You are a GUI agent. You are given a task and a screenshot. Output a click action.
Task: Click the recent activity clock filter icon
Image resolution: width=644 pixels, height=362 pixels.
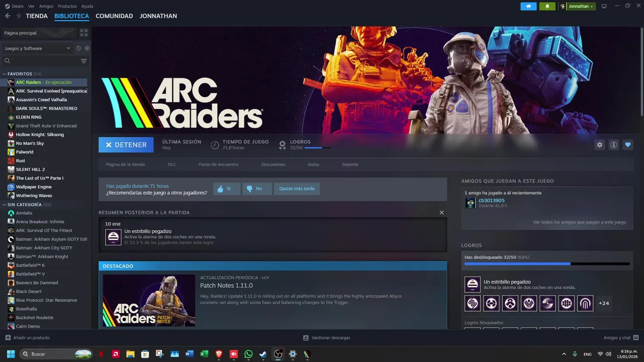(78, 48)
